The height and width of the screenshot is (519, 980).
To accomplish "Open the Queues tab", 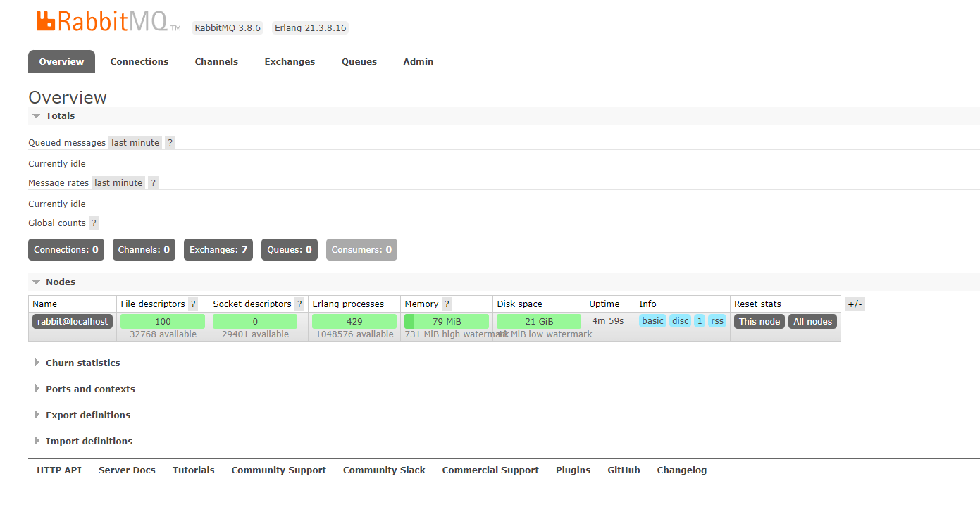I will point(359,61).
